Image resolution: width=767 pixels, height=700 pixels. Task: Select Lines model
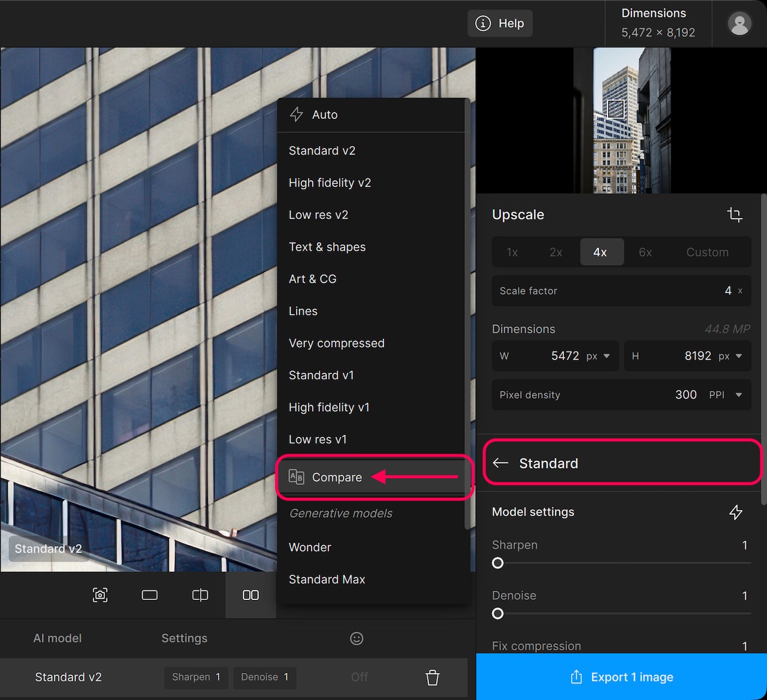(x=371, y=311)
